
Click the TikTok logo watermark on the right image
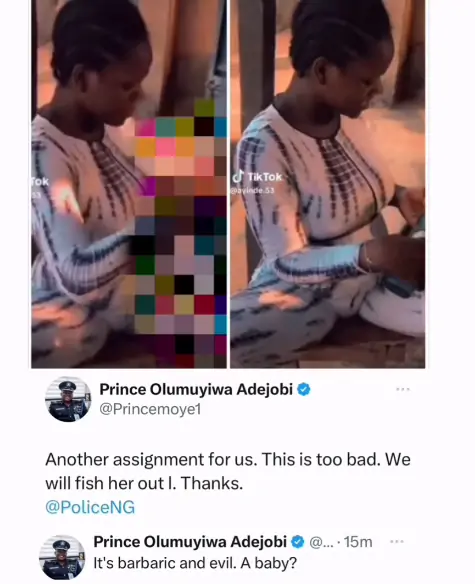click(257, 177)
